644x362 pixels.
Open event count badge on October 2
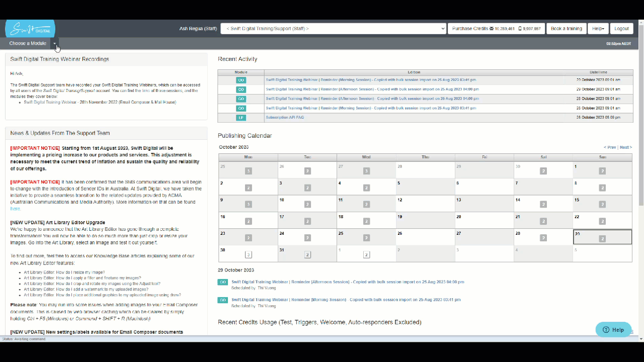click(x=248, y=188)
